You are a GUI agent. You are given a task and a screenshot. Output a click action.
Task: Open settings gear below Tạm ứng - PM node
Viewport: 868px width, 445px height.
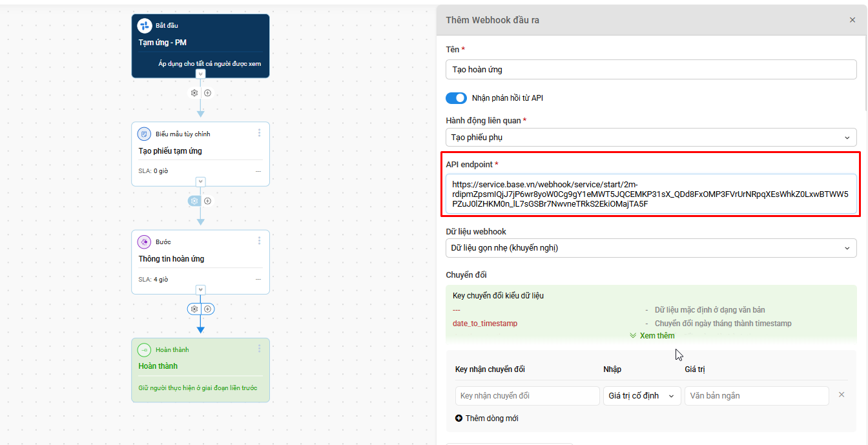tap(194, 93)
